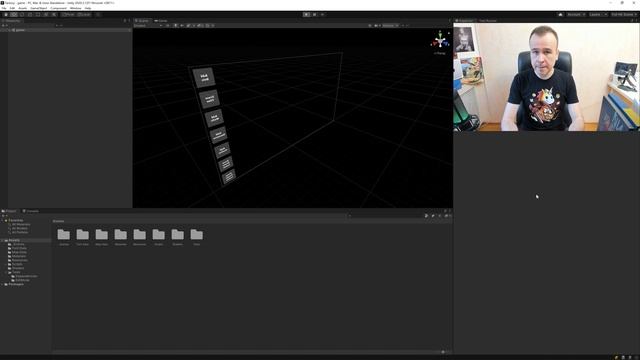
Task: Open the Account dropdown
Action: (576, 14)
